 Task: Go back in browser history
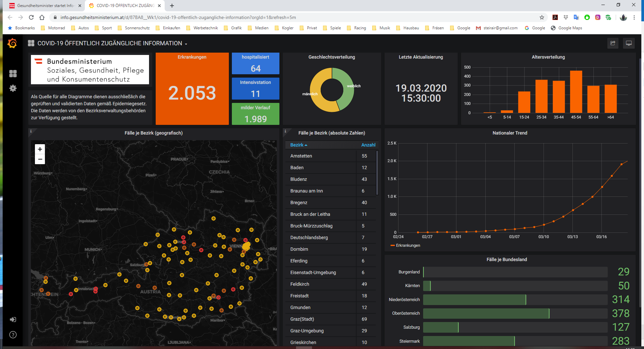(10, 17)
